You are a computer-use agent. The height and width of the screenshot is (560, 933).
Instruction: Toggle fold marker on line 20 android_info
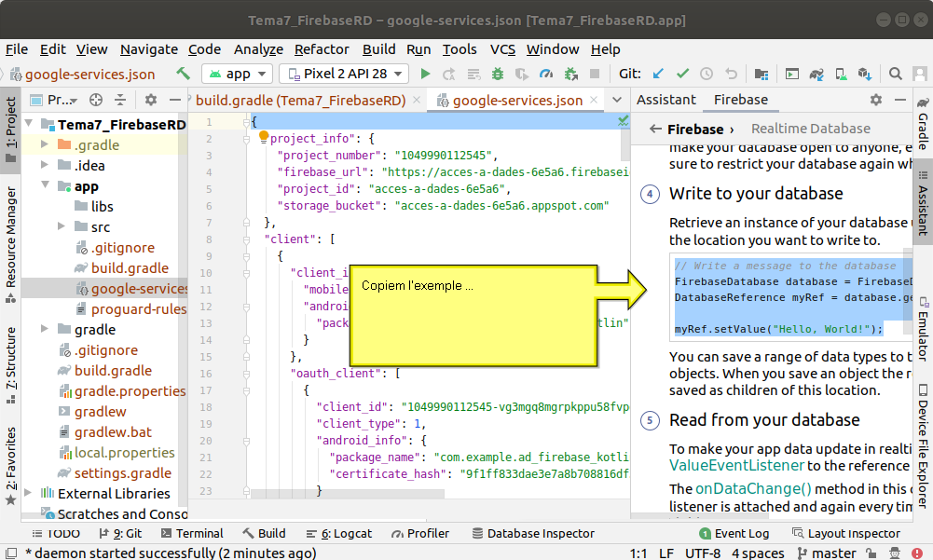(x=246, y=441)
